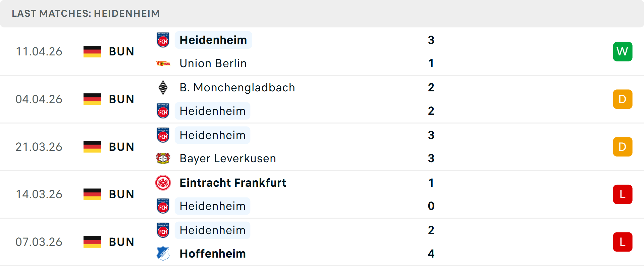Open the Union Berlin team link
The image size is (644, 266).
(213, 63)
